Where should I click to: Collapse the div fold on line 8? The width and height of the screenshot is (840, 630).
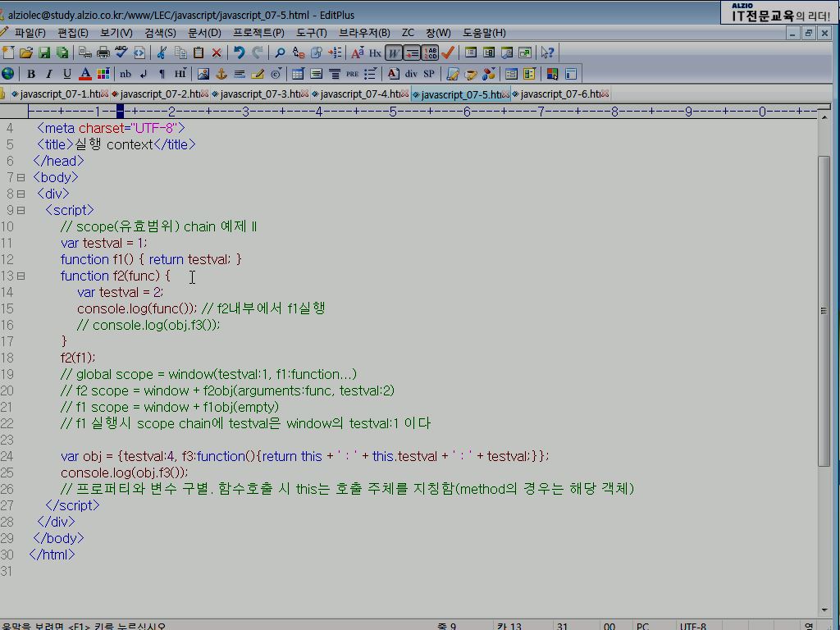(x=21, y=194)
